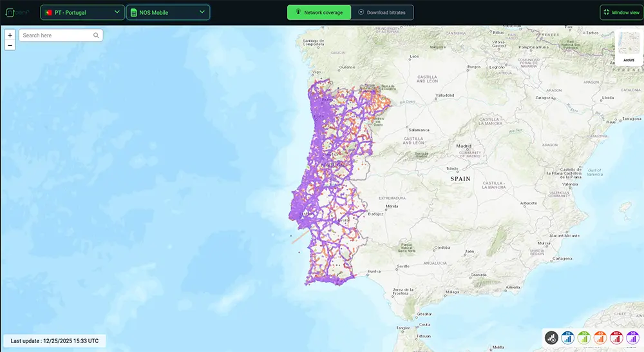Click the Valladolid city label
644x352 pixels.
point(445,95)
